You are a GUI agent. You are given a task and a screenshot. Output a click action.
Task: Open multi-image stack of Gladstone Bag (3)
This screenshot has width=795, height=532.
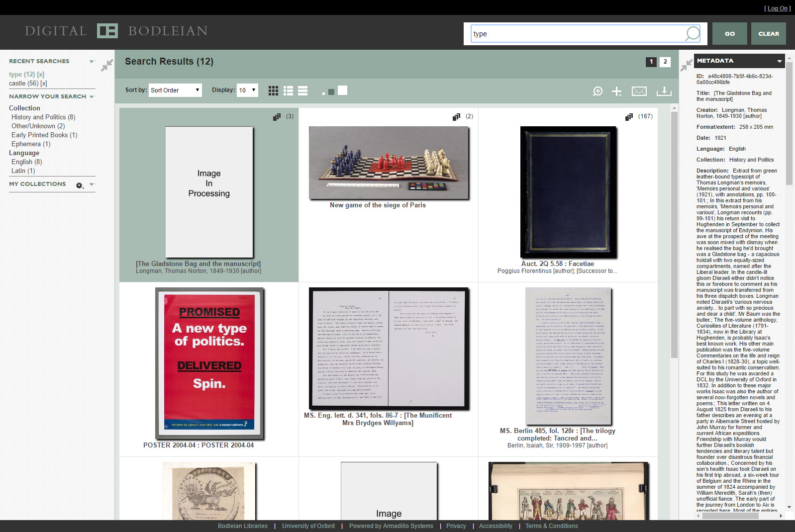click(x=277, y=117)
